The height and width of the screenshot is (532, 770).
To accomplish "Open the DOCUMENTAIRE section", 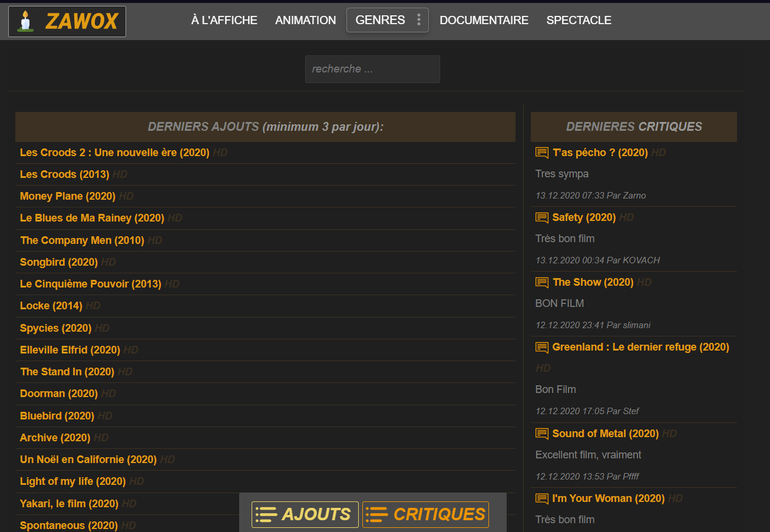I will 484,20.
